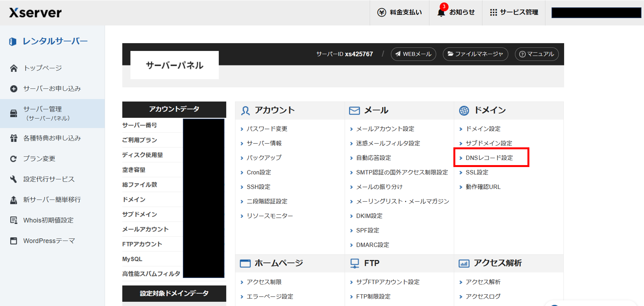Go to トップページ in sidebar

click(43, 68)
